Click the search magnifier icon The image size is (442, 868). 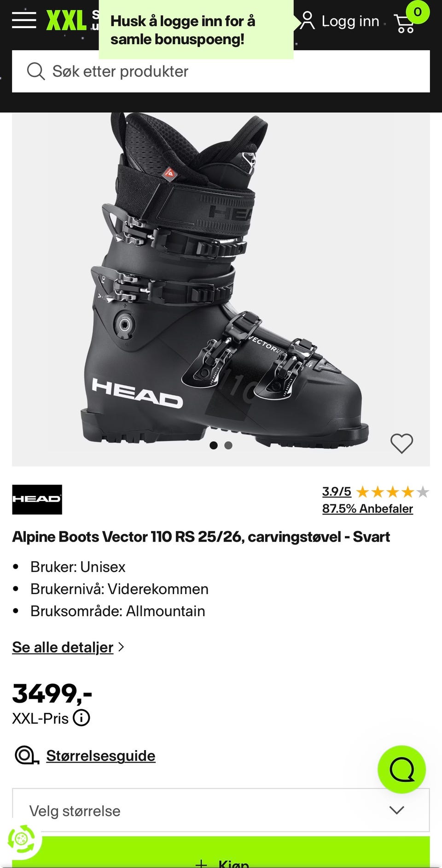pos(35,71)
